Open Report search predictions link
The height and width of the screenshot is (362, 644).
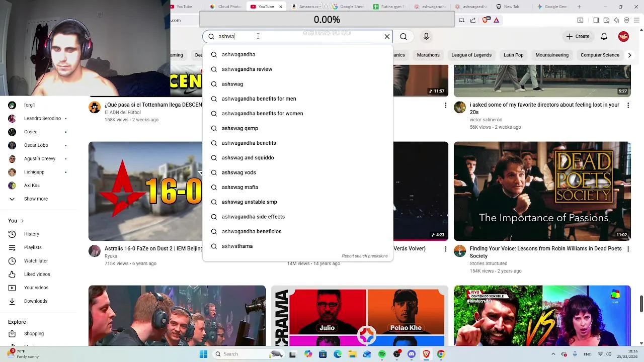point(365,256)
